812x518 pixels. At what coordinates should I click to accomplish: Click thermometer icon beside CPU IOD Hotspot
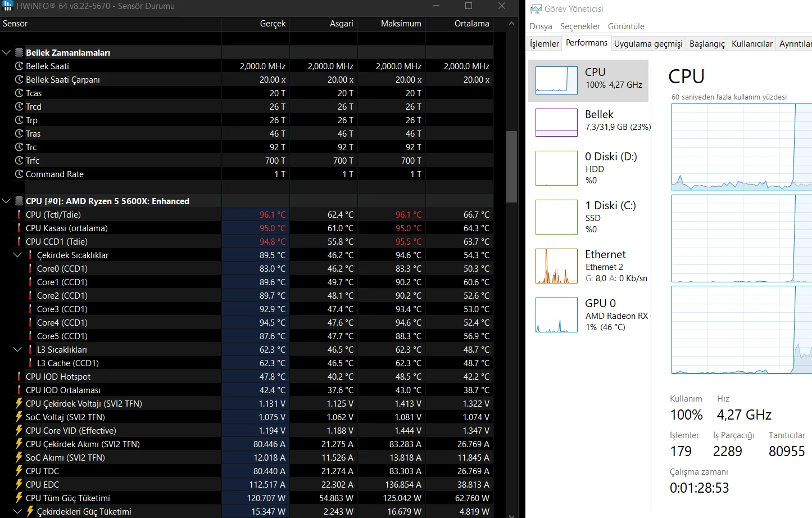(x=19, y=377)
